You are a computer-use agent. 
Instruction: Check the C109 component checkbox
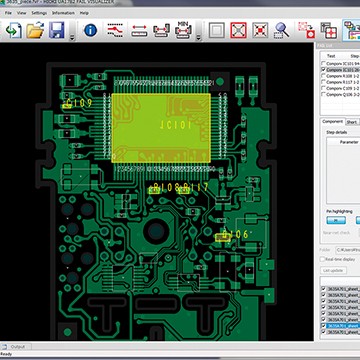click(x=323, y=88)
